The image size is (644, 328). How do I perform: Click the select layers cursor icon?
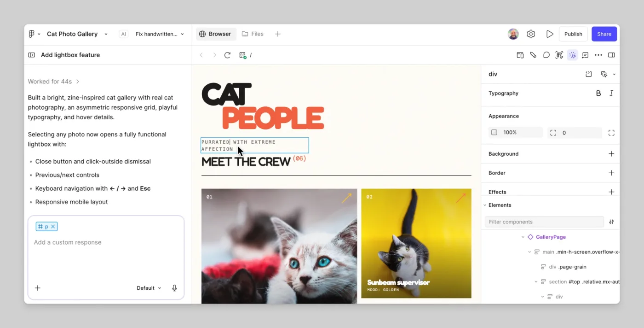pyautogui.click(x=604, y=74)
